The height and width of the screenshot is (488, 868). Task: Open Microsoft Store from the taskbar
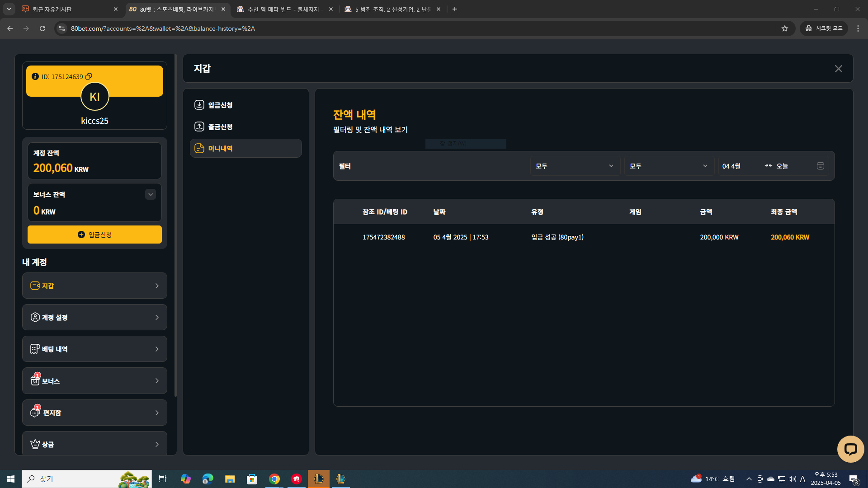(x=252, y=479)
